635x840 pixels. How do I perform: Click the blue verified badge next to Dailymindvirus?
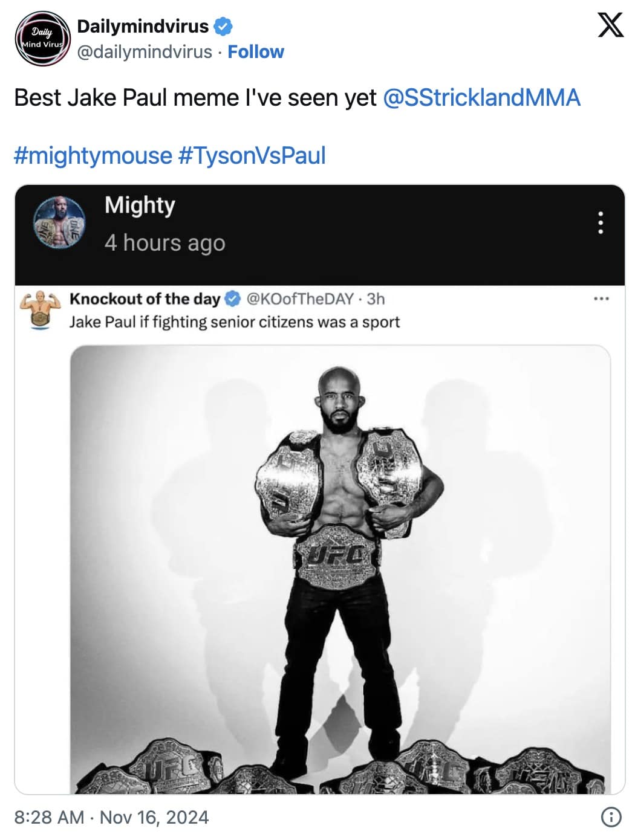(224, 25)
